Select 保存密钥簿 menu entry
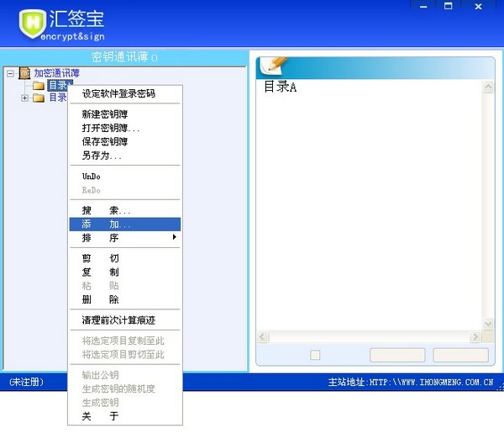The height and width of the screenshot is (444, 504). coord(125,141)
